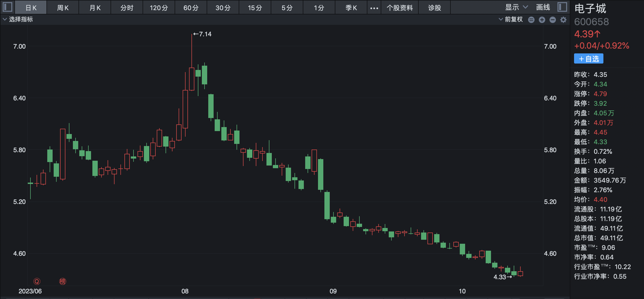Click the last minus icon before the gear

[x=553, y=20]
